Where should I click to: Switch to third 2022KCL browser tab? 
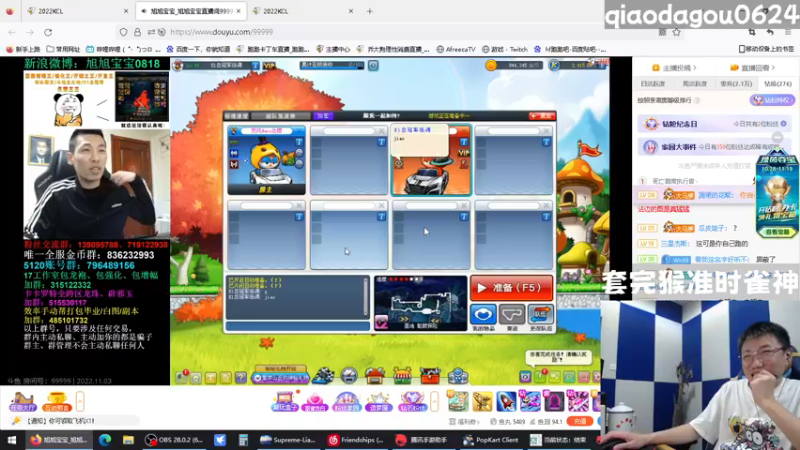303,11
